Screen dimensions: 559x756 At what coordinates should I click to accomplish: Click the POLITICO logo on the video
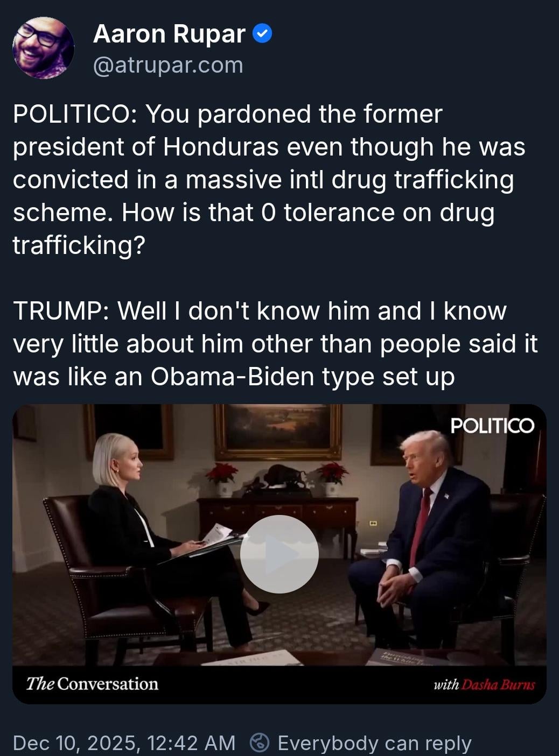492,426
